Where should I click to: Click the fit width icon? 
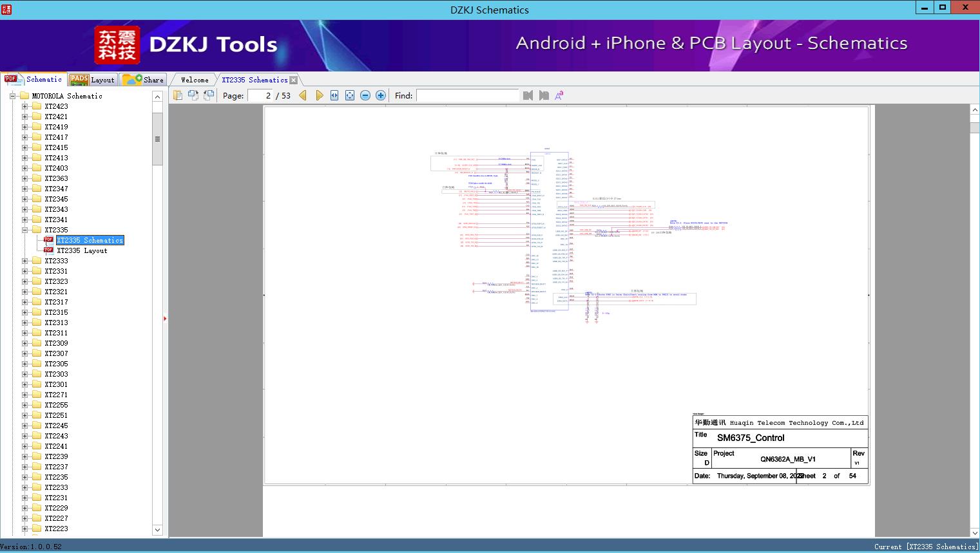click(x=334, y=95)
